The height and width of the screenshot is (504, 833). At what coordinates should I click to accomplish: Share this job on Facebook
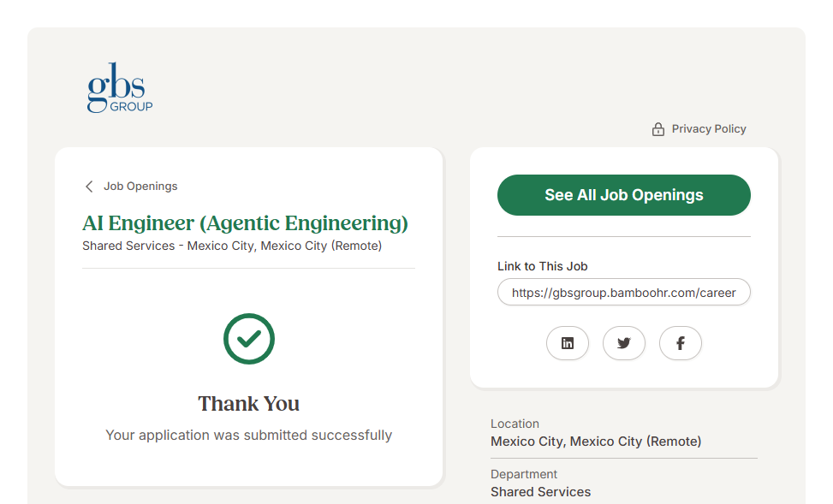pos(681,343)
